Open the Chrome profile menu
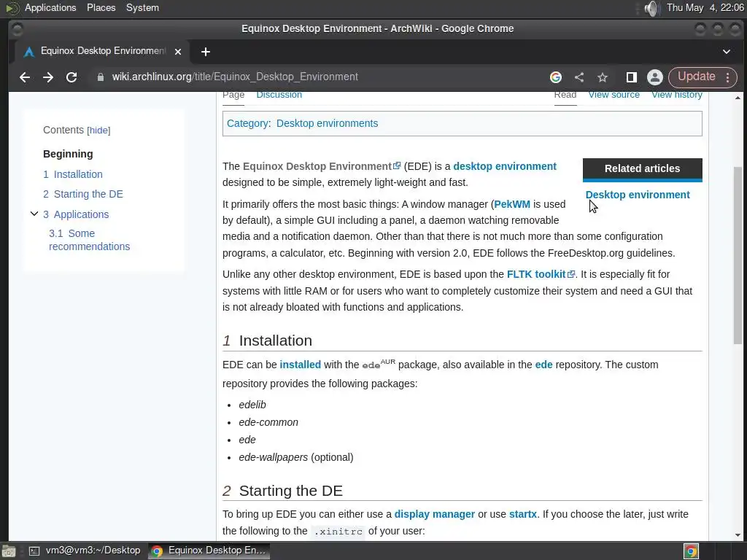Image resolution: width=747 pixels, height=560 pixels. tap(655, 77)
